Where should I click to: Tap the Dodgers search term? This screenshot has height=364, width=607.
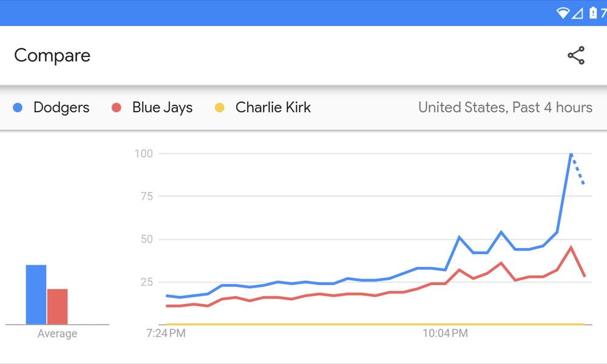pos(61,108)
